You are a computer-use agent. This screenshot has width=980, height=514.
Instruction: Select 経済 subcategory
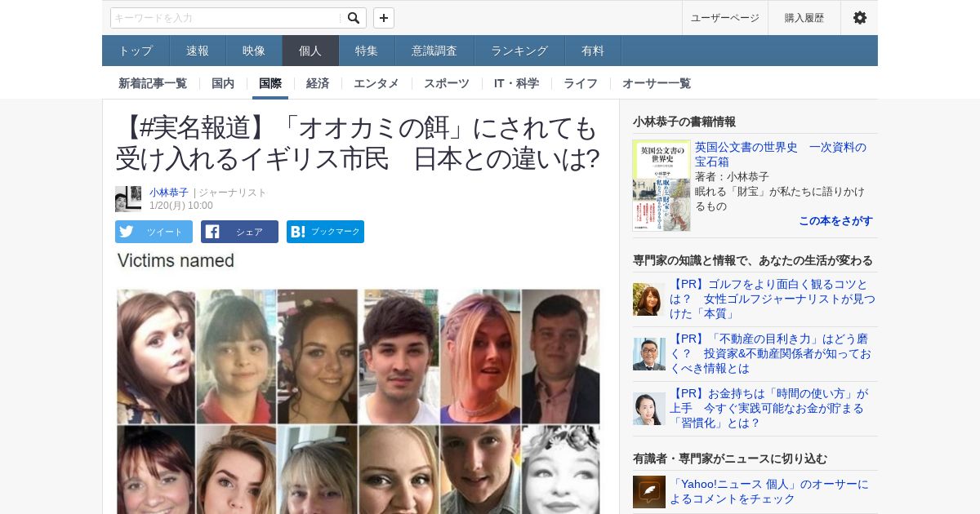tap(318, 83)
